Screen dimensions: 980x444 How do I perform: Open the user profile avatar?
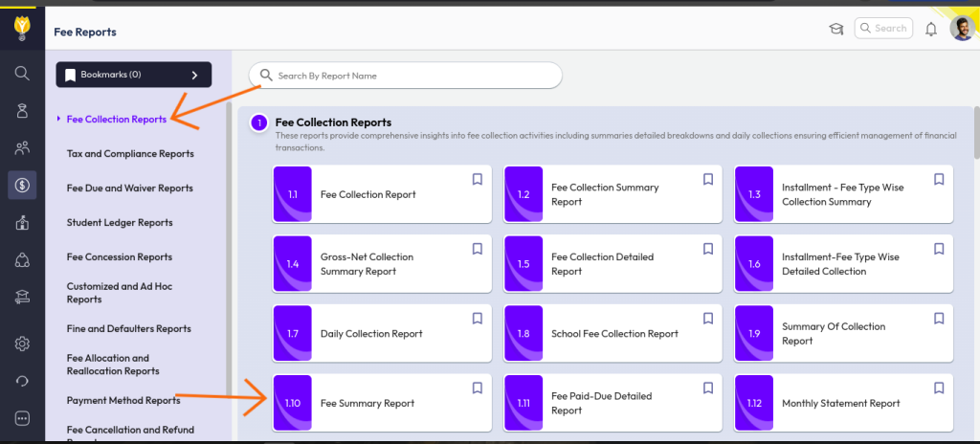point(962,29)
